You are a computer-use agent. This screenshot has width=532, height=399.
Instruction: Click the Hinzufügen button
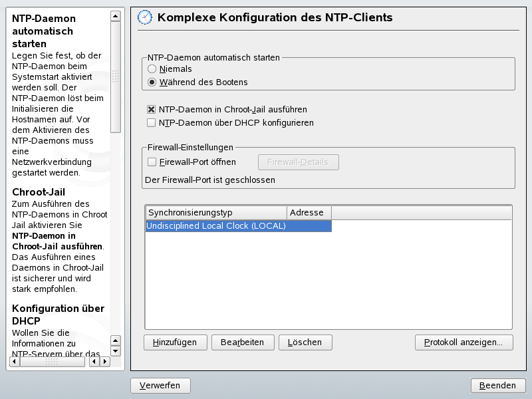175,342
